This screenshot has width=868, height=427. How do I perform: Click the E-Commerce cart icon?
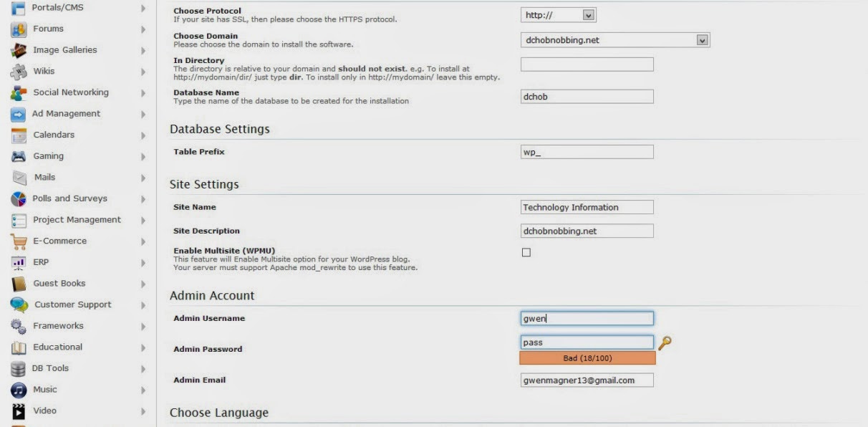coord(19,241)
